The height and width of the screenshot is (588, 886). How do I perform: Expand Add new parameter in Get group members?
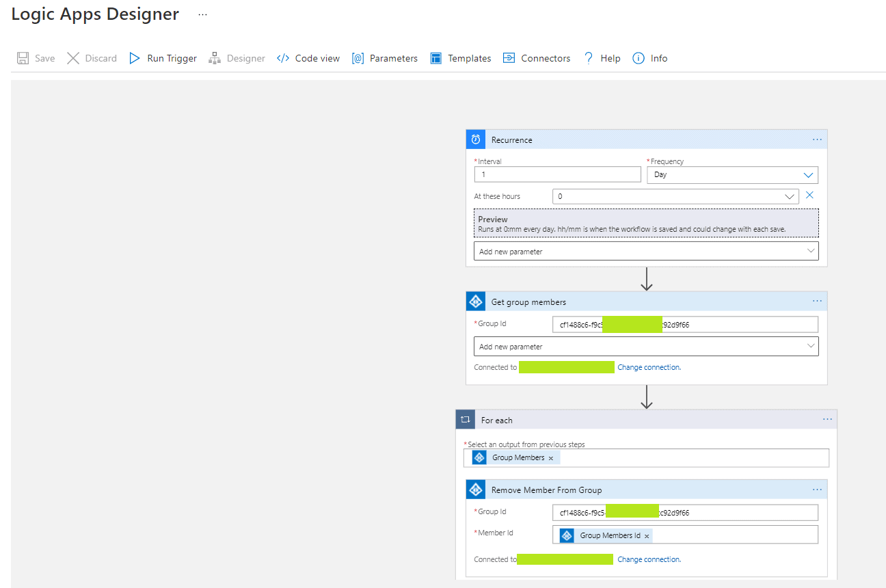pos(646,346)
